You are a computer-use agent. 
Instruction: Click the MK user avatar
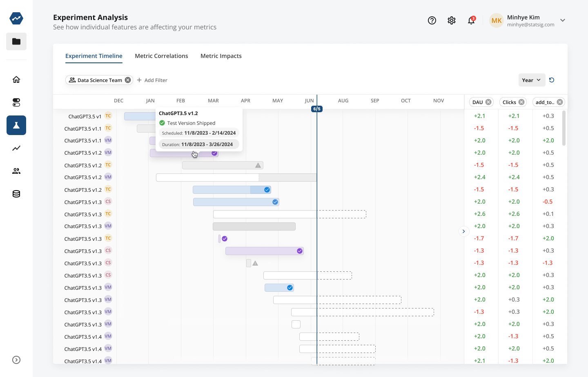(497, 20)
